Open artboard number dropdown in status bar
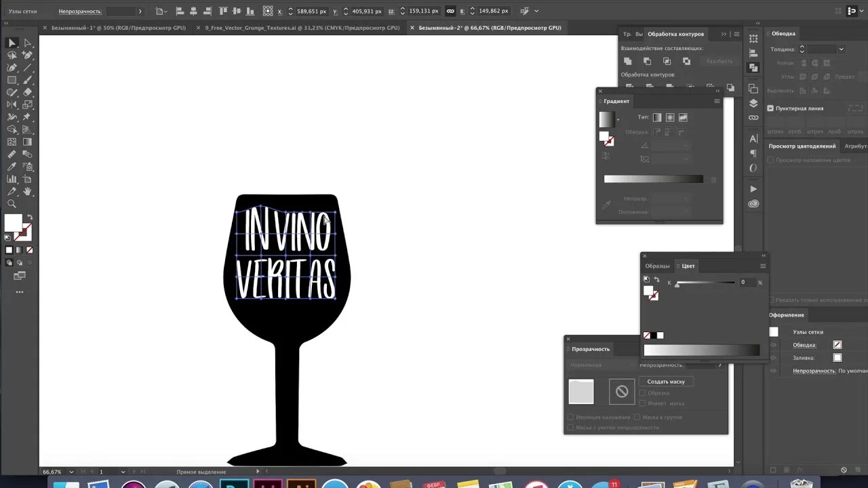Screen dimensions: 868x488 [x=123, y=472]
